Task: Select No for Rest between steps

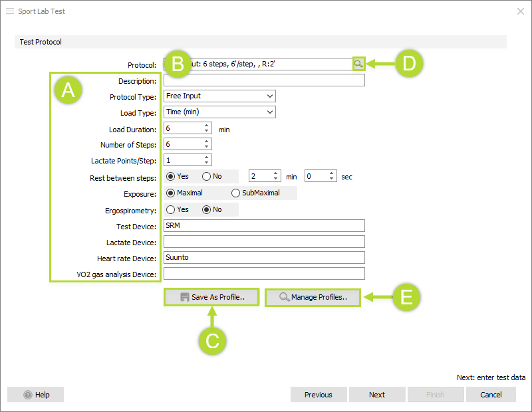Action: 211,176
